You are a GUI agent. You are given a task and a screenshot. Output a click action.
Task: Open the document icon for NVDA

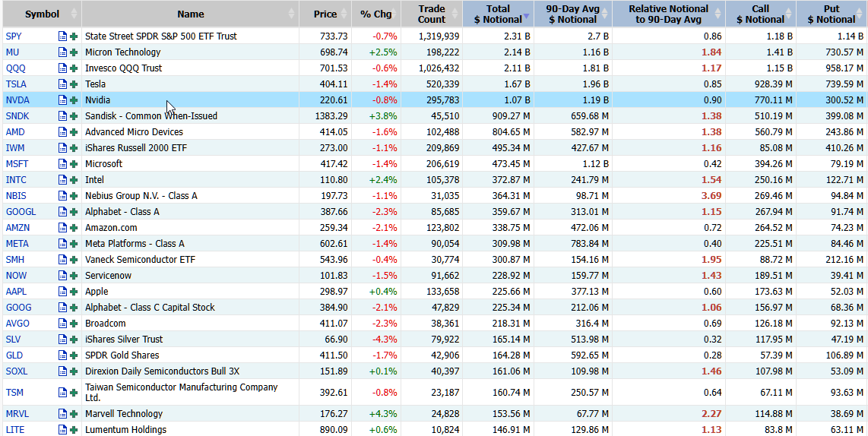62,100
